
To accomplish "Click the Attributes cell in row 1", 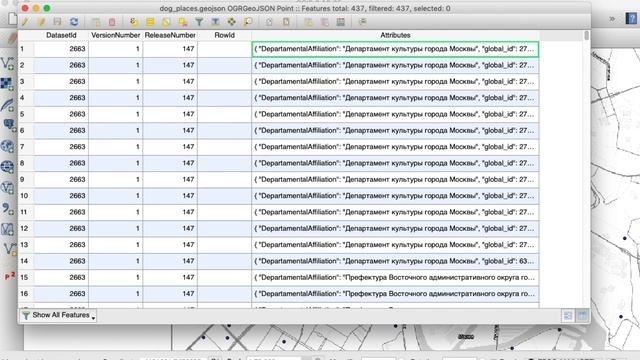I will (396, 49).
